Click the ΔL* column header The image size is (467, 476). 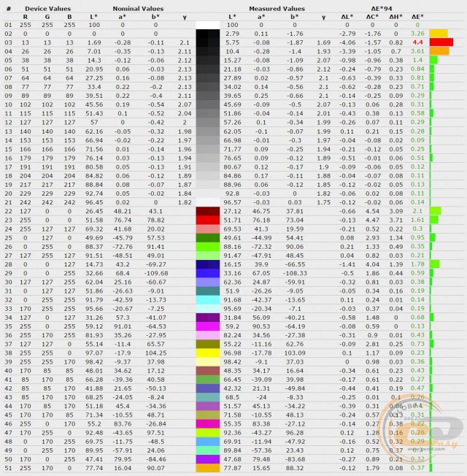tap(349, 15)
